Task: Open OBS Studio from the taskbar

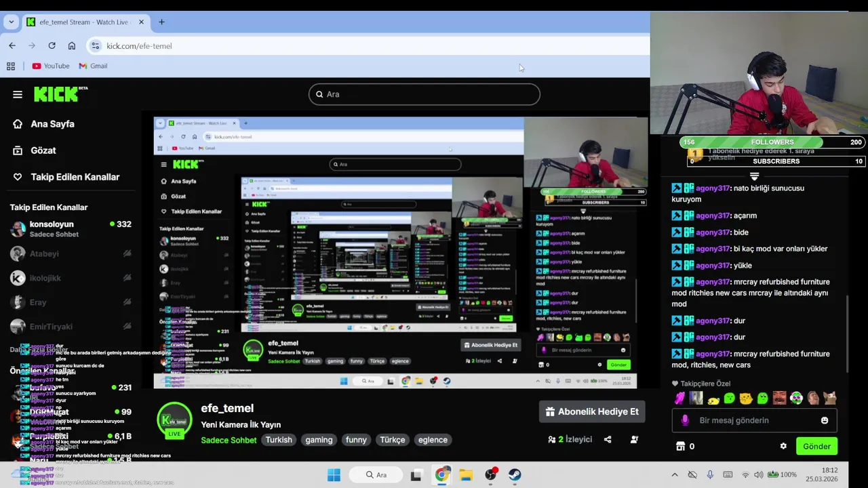Action: [490, 475]
